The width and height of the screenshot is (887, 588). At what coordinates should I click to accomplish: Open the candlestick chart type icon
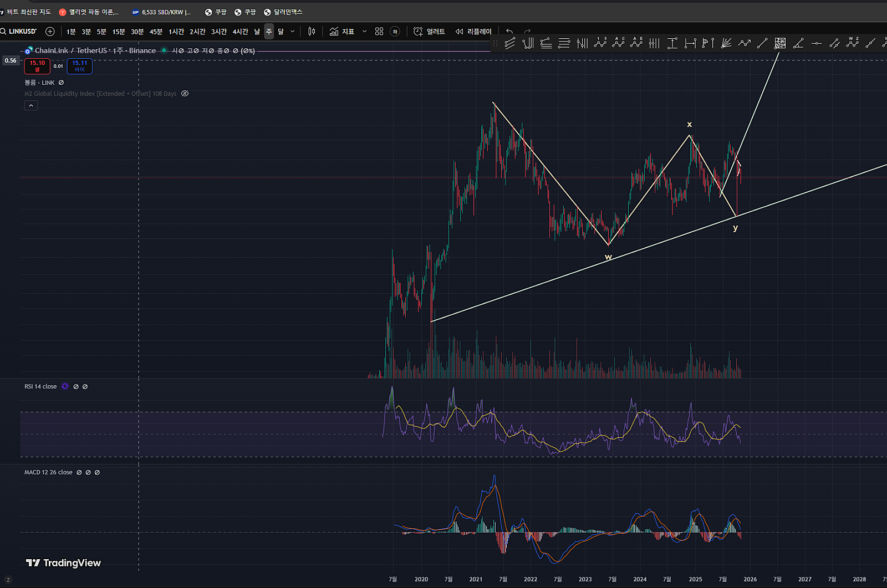coord(312,32)
